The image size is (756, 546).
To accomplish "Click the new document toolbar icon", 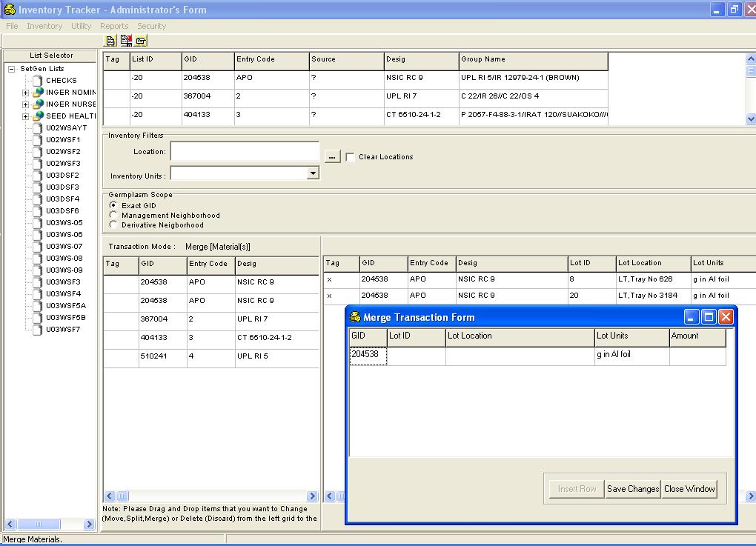I will point(110,41).
